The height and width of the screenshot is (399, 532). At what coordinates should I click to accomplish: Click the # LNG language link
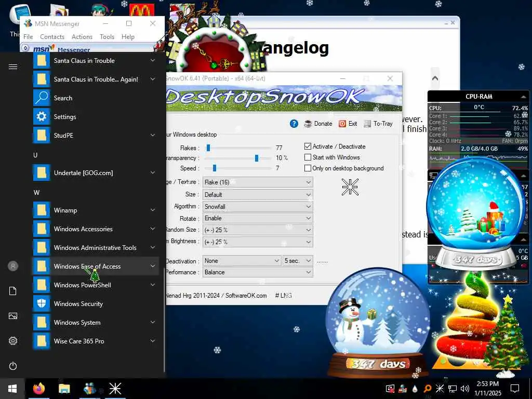tap(283, 296)
